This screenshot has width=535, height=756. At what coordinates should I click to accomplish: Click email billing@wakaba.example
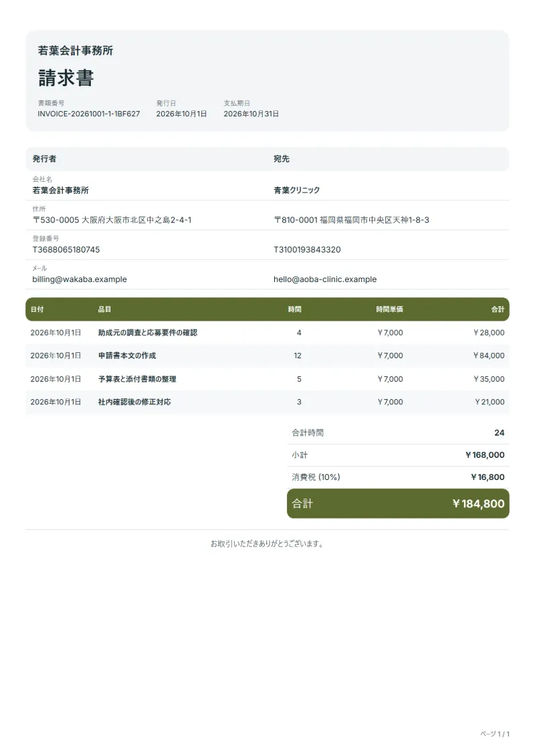pos(80,279)
